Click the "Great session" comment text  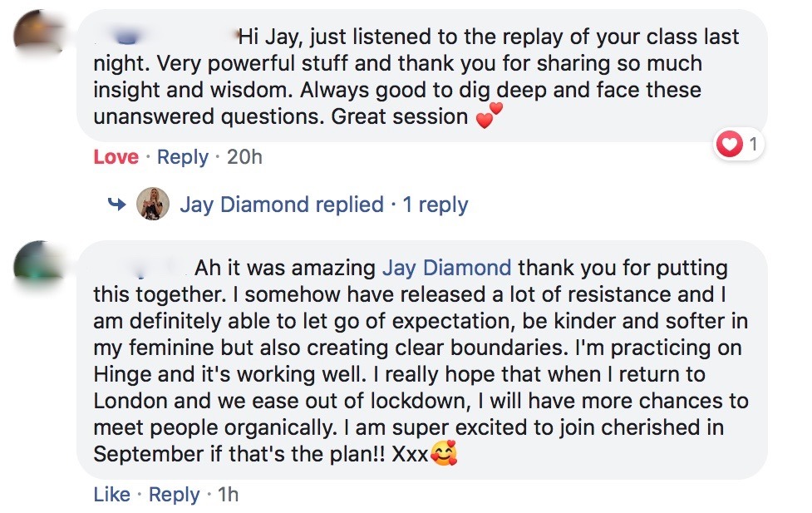399,116
